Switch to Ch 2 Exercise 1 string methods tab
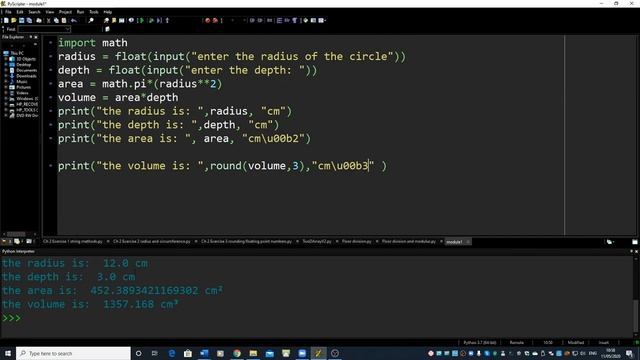The width and height of the screenshot is (640, 360). coord(73,242)
